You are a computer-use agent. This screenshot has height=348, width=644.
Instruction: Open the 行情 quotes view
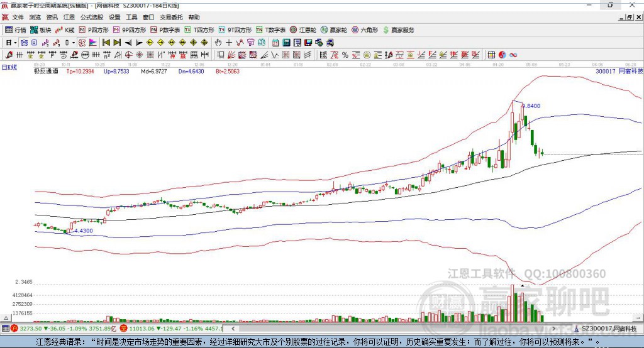coord(15,30)
